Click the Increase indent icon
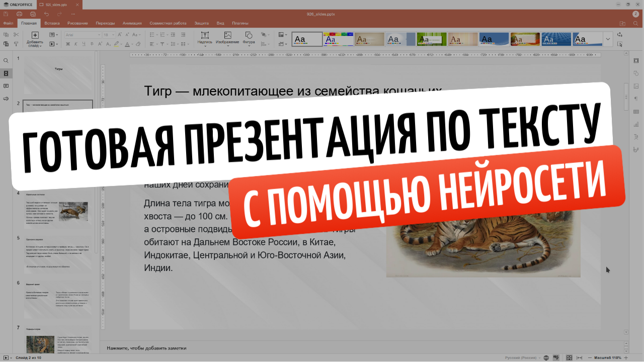The height and width of the screenshot is (362, 644). [183, 35]
